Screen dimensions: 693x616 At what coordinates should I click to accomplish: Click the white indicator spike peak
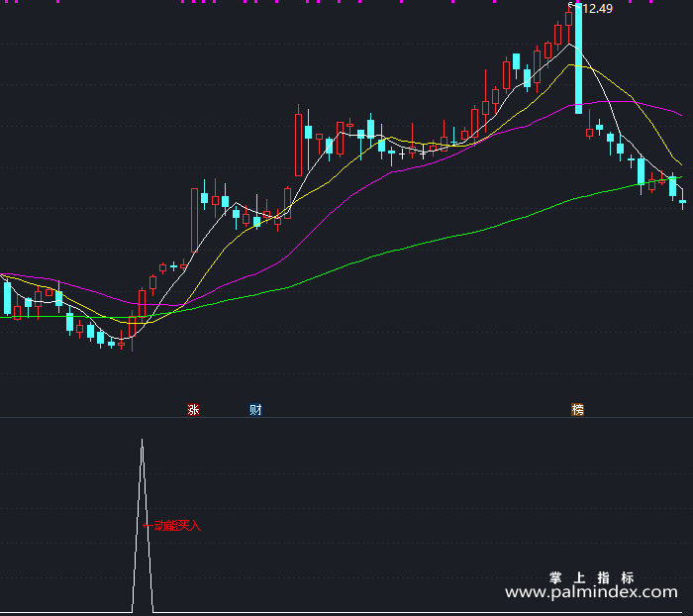pos(142,441)
